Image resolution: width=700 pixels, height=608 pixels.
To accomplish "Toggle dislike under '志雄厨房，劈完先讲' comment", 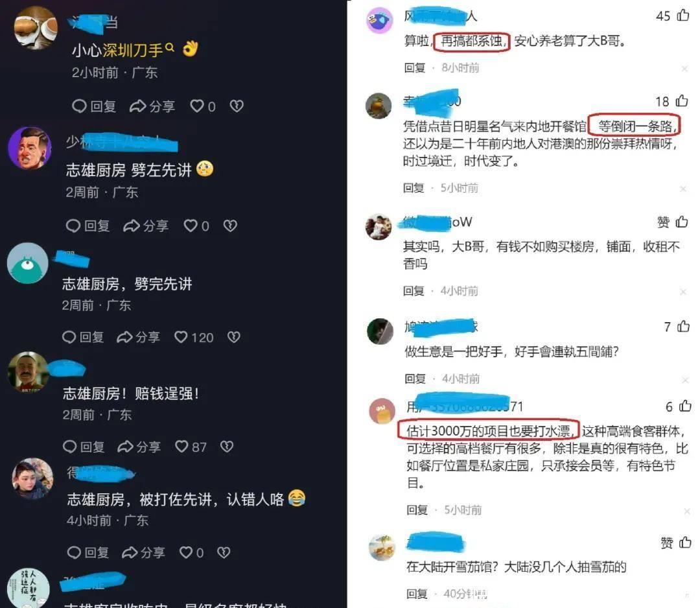I will coord(234,337).
